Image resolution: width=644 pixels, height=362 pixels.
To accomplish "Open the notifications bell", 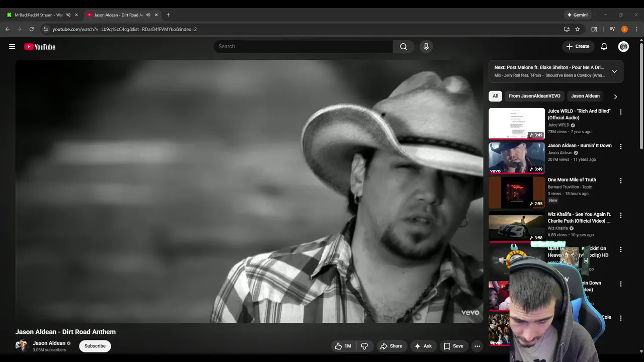I will pyautogui.click(x=604, y=47).
